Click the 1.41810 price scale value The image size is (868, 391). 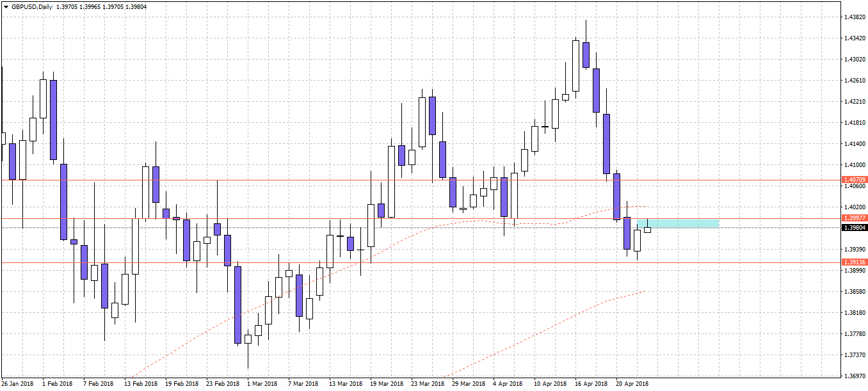coord(855,122)
